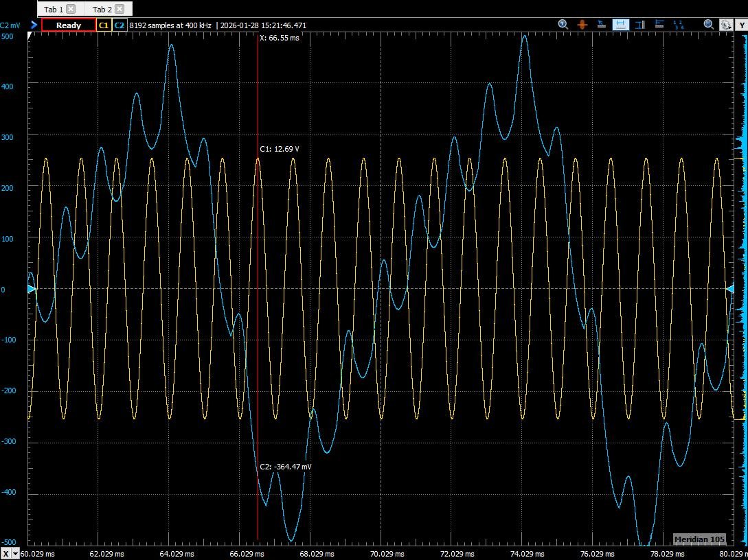Click the left blue zero-level marker
The height and width of the screenshot is (560, 748).
(31, 290)
